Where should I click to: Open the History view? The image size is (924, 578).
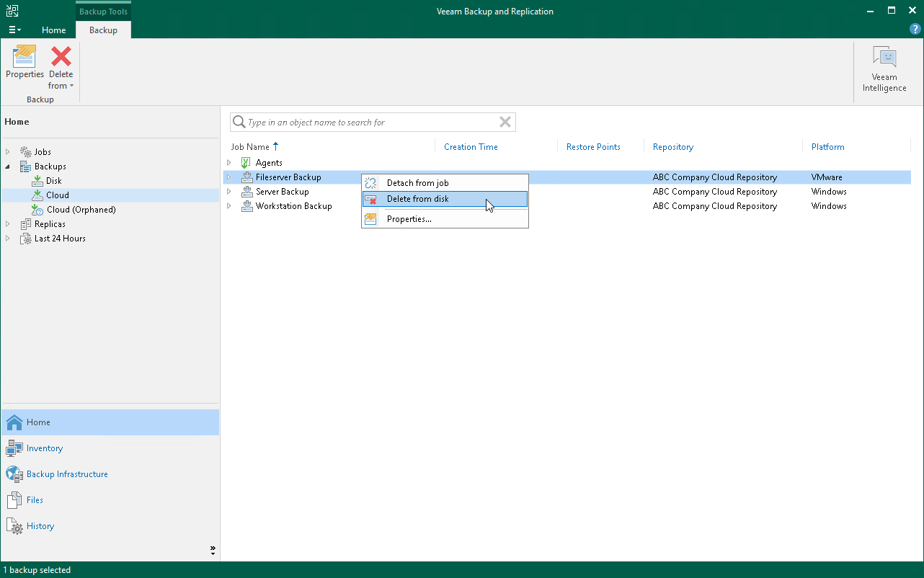coord(40,525)
